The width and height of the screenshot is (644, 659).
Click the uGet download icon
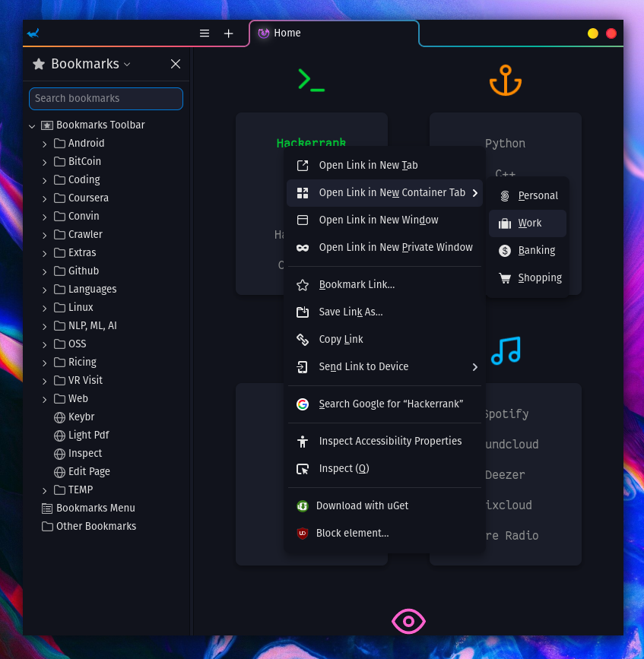pyautogui.click(x=303, y=506)
